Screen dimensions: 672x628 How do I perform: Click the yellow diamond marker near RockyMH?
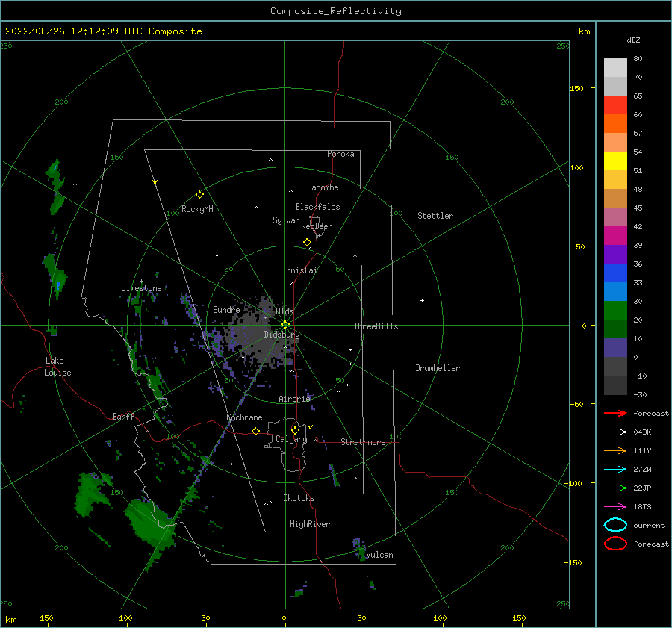(x=199, y=195)
